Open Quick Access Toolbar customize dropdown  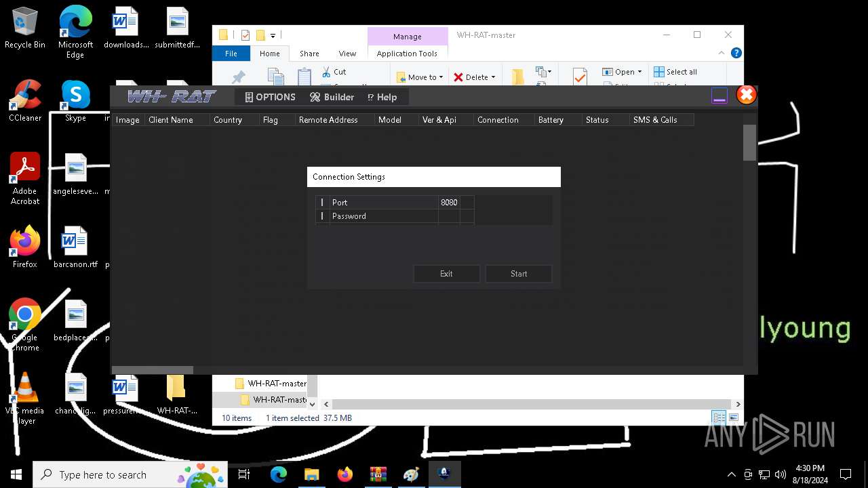(x=273, y=35)
